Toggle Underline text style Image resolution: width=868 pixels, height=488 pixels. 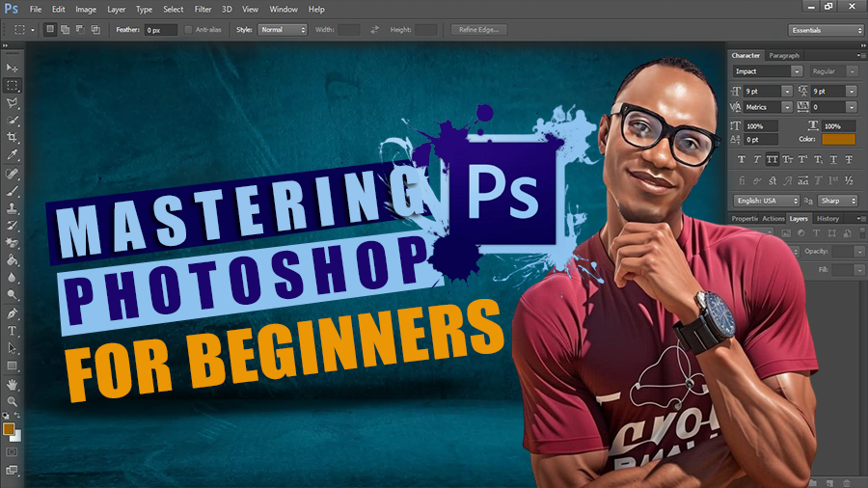coord(833,159)
